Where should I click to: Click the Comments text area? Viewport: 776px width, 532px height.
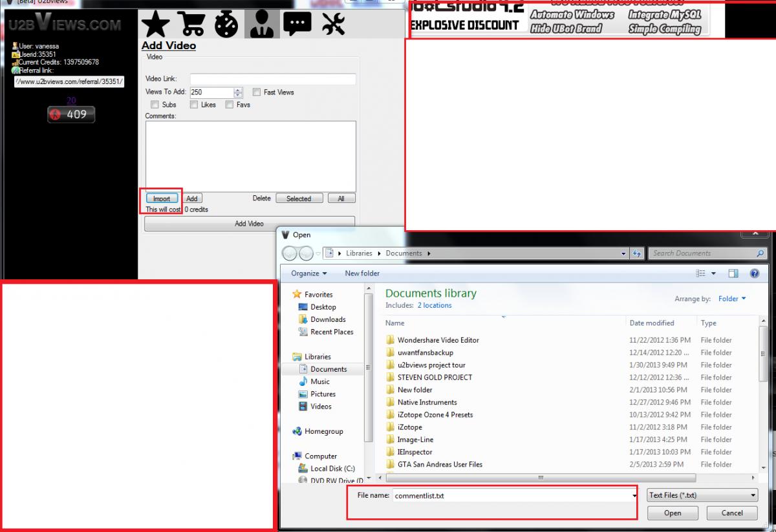point(251,156)
